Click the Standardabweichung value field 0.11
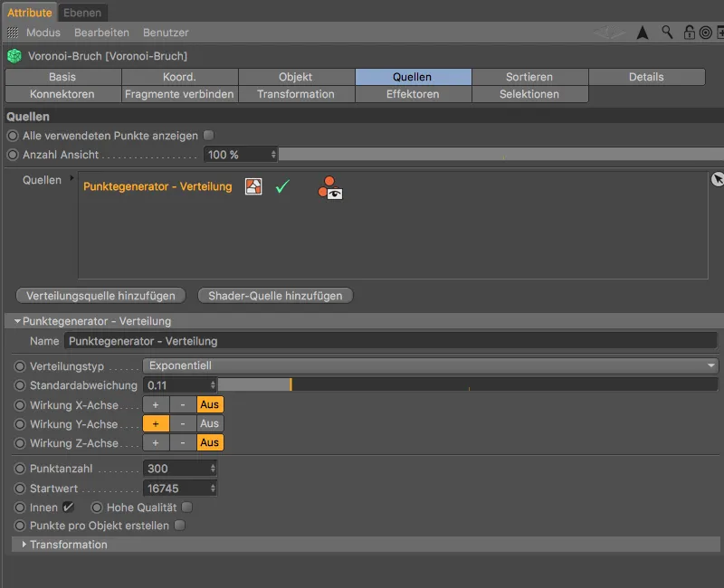 [x=176, y=385]
